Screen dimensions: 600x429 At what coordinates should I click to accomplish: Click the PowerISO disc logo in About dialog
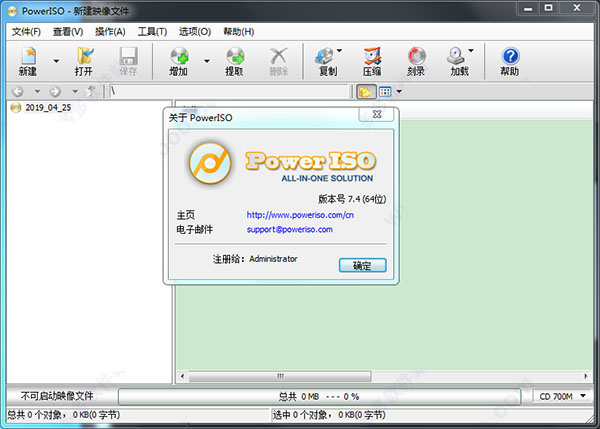[210, 163]
